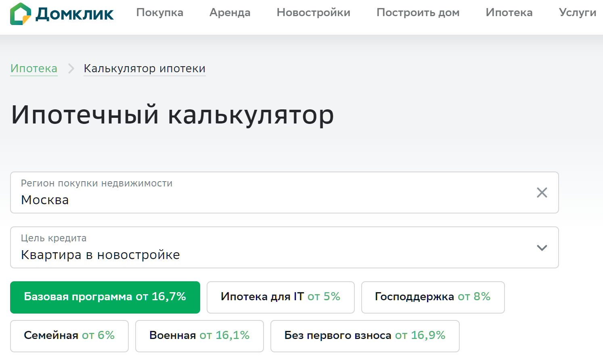The height and width of the screenshot is (364, 603).
Task: Select the Семейная от 6% program
Action: tap(69, 336)
